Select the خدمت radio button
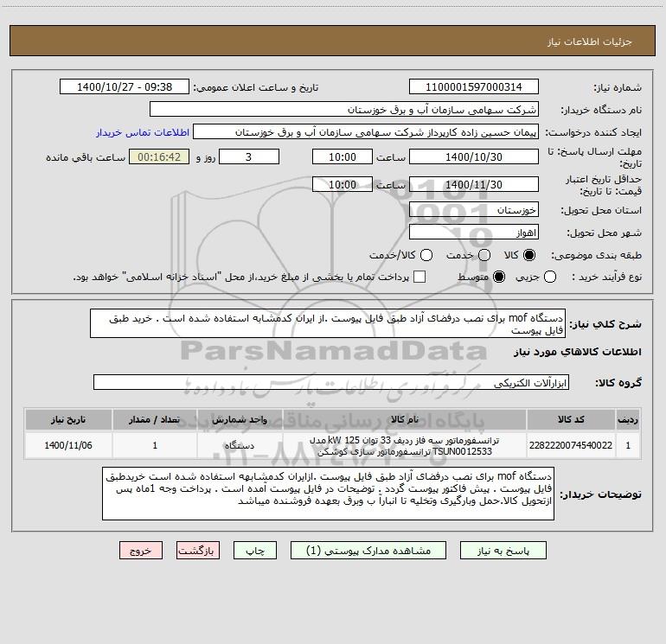Screen dimensions: 666x644 (x=484, y=255)
